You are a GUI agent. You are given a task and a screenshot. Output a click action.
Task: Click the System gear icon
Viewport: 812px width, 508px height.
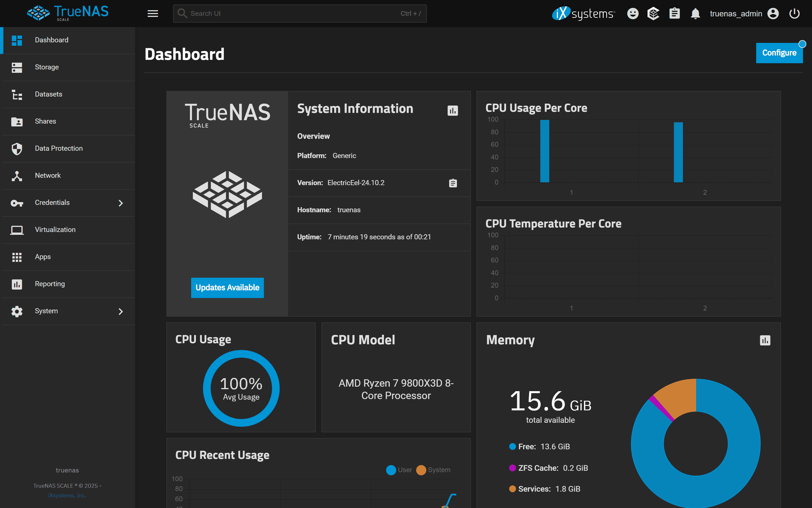pyautogui.click(x=17, y=312)
